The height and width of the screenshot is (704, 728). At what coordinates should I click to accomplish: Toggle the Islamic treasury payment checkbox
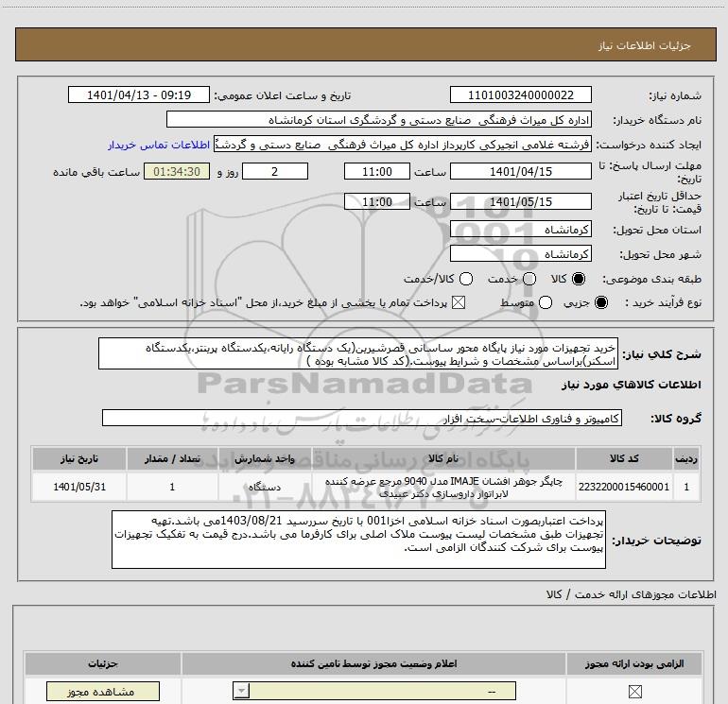pos(459,302)
